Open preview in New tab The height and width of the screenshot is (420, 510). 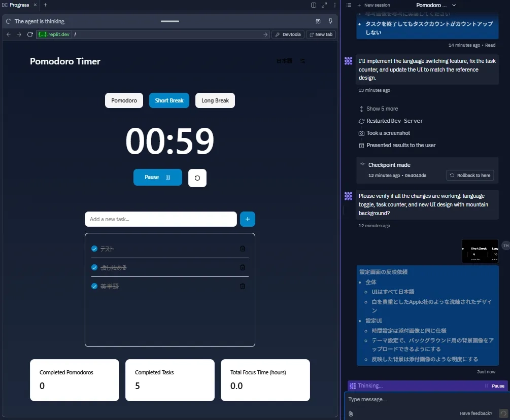(321, 34)
